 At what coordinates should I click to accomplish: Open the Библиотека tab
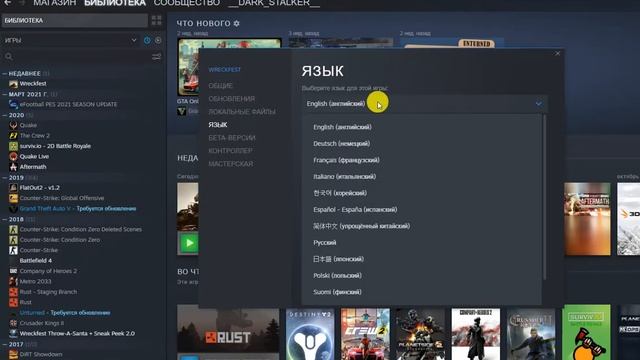[115, 3]
